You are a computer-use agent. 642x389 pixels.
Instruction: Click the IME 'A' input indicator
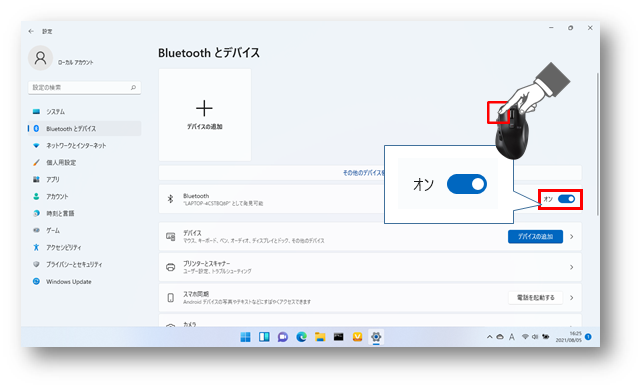coord(512,337)
